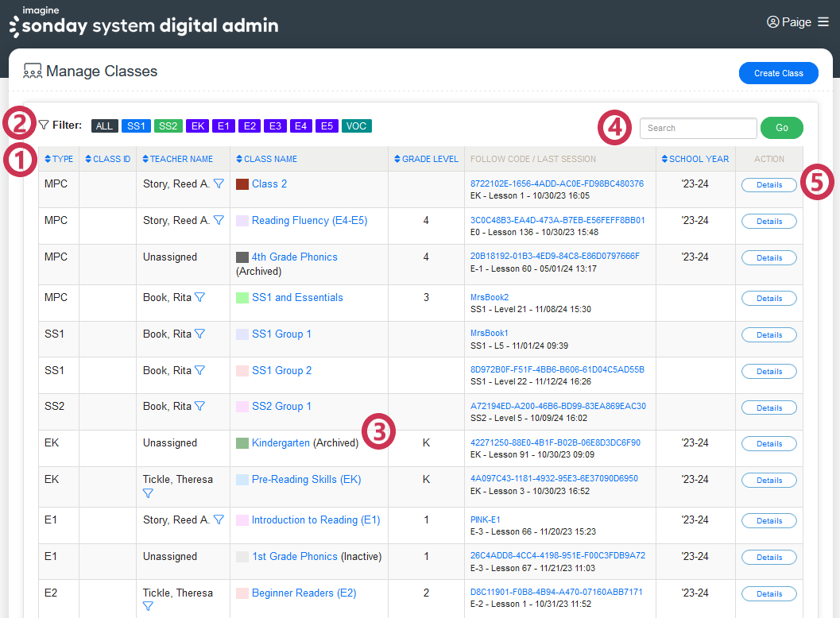
Task: Enable the VOC filter tag
Action: point(357,126)
